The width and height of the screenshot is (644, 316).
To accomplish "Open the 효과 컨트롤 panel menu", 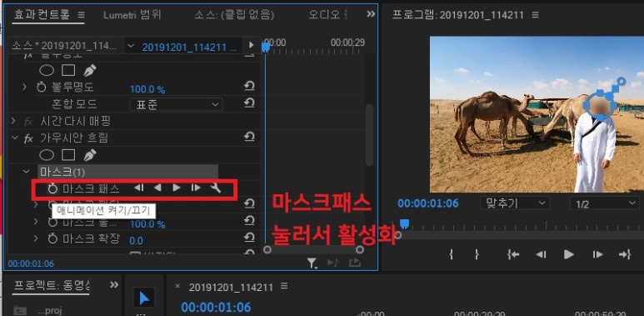I will tap(82, 15).
